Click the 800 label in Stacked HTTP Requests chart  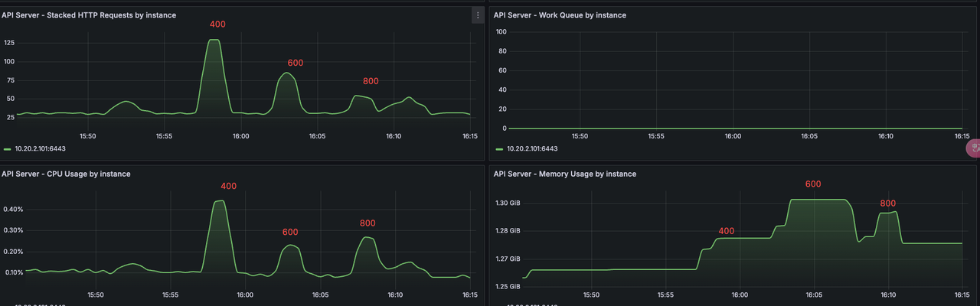pyautogui.click(x=371, y=81)
